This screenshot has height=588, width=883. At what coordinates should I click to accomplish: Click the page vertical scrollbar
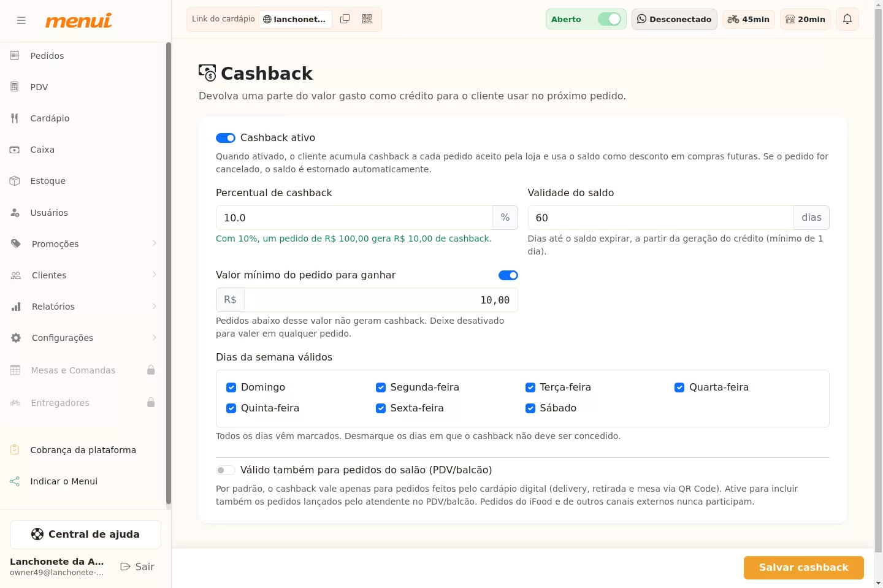tap(879, 282)
